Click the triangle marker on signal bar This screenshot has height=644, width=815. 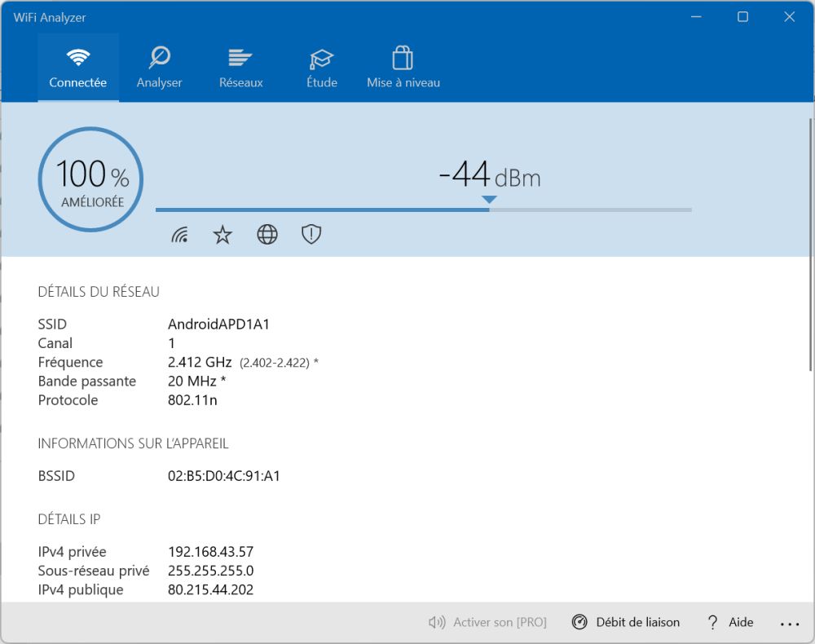[489, 200]
